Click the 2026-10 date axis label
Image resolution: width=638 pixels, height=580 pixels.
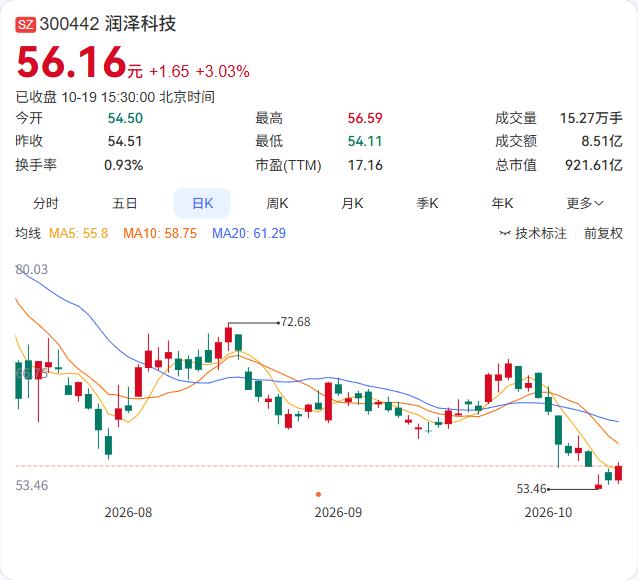tap(548, 512)
